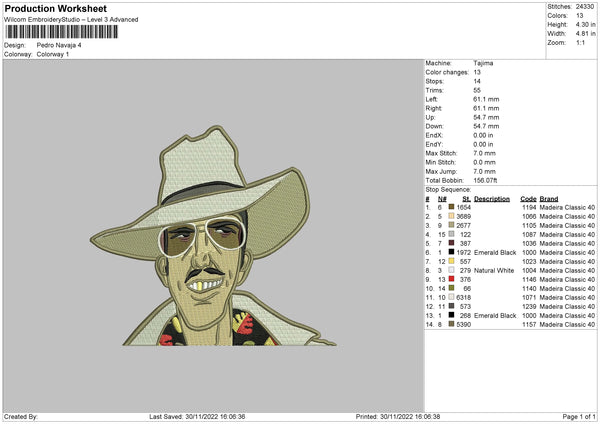Click the underlined Brand column header
The width and height of the screenshot is (600, 424).
[x=549, y=199]
